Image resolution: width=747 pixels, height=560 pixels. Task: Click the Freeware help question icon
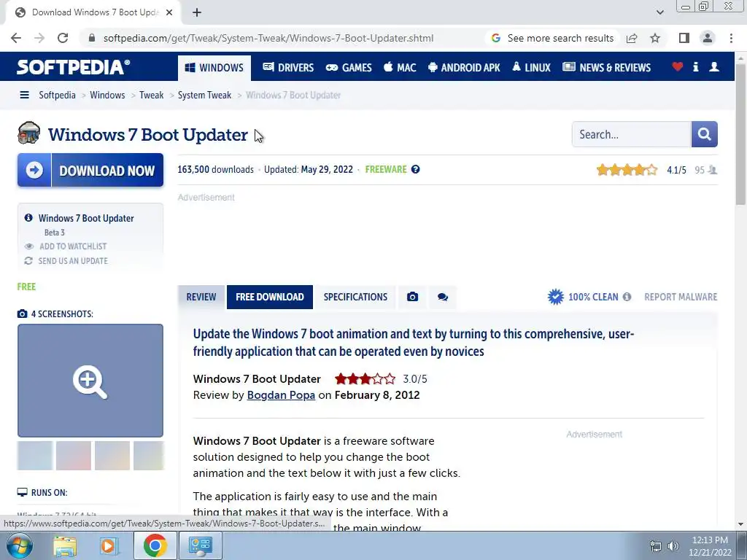coord(415,169)
